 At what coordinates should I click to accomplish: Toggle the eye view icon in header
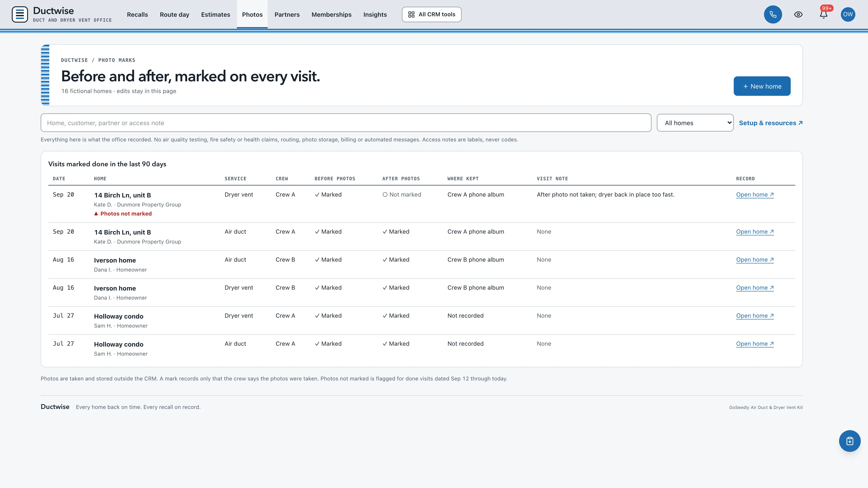(798, 14)
